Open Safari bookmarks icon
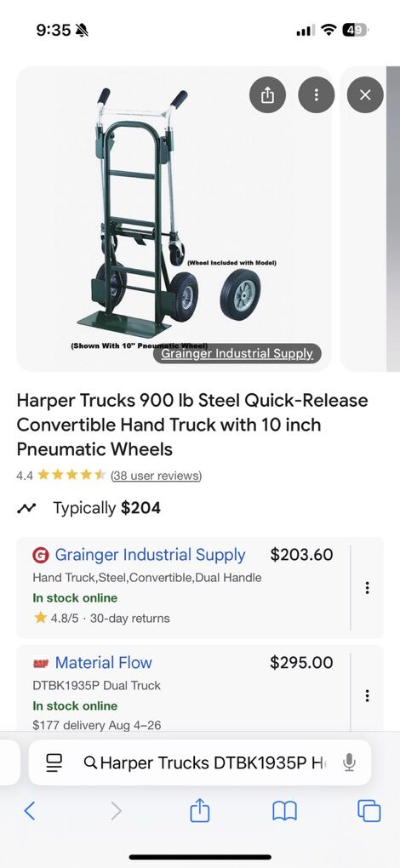The image size is (400, 868). tap(284, 811)
